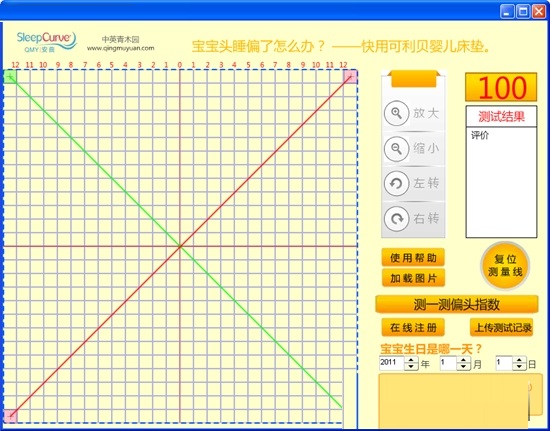Increase the year stepper value
Image resolution: width=550 pixels, height=431 pixels.
[x=411, y=360]
